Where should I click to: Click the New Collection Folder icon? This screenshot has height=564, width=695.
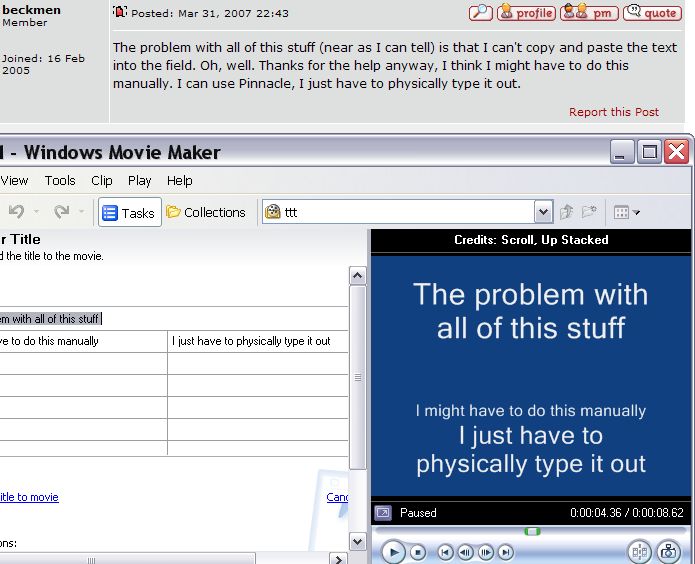coord(589,212)
